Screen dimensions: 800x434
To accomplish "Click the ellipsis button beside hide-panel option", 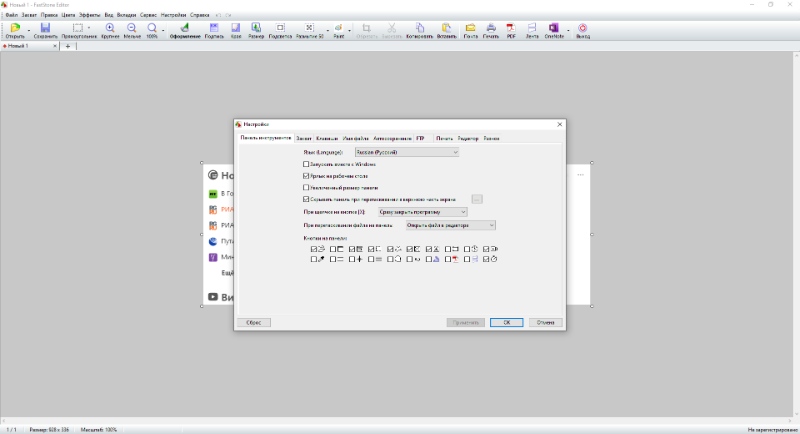I will [x=477, y=199].
